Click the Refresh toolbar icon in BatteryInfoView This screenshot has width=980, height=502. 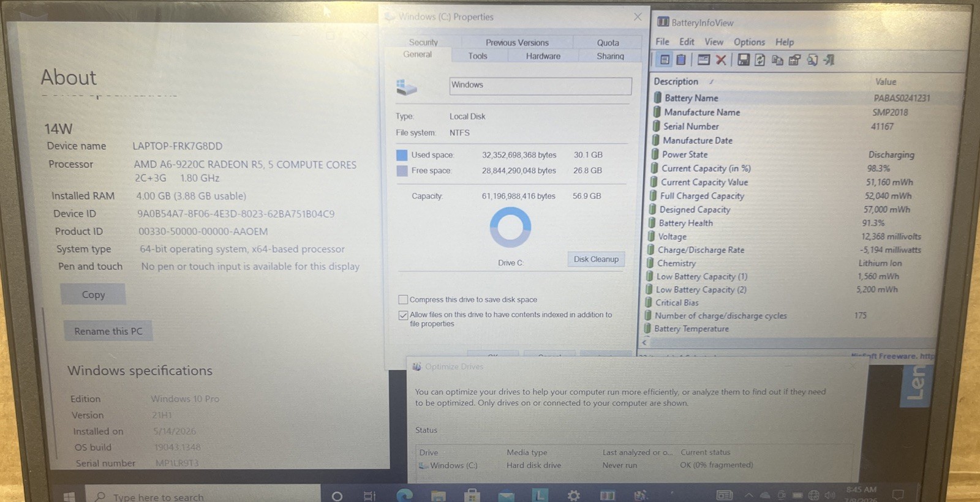[760, 60]
